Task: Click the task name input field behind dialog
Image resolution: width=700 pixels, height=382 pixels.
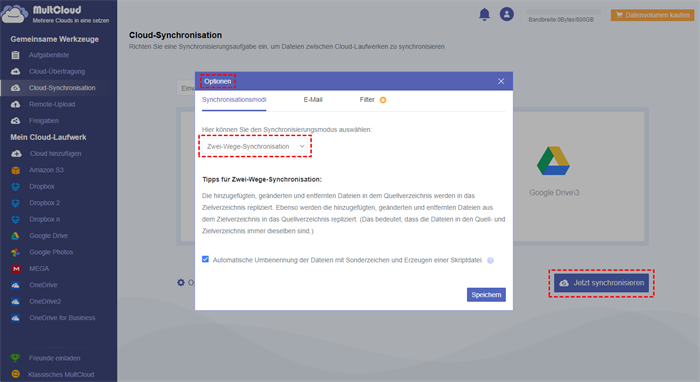Action: pyautogui.click(x=186, y=88)
